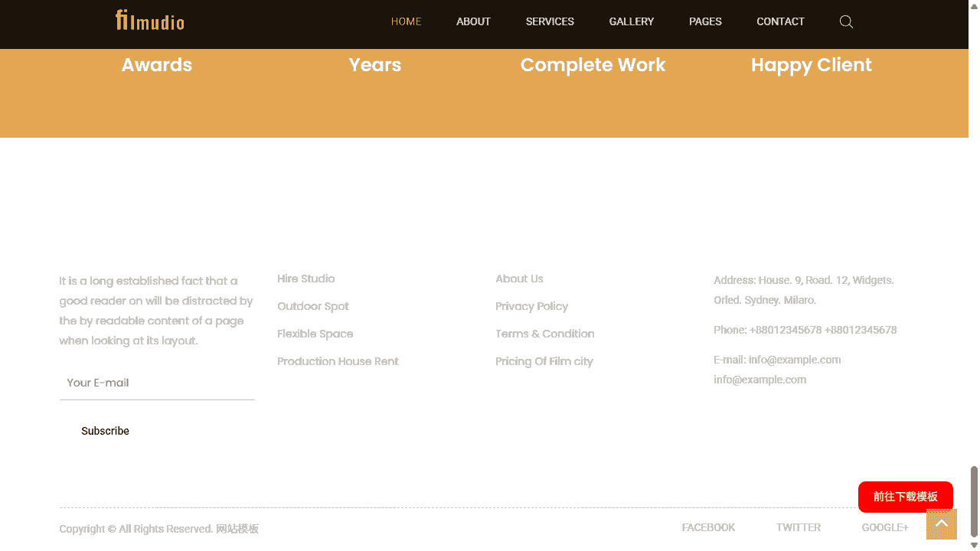The image size is (980, 551).
Task: Open the Production House Rent link
Action: pyautogui.click(x=338, y=361)
